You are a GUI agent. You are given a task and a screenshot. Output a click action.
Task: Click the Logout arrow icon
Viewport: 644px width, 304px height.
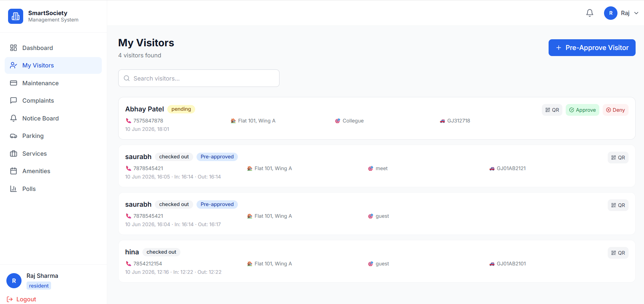(x=10, y=299)
